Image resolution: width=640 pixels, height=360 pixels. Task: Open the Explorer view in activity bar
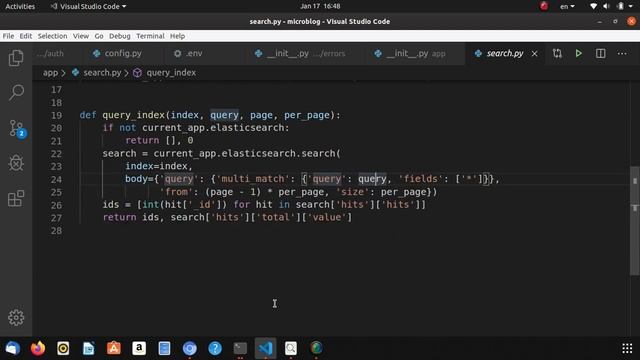coord(16,58)
